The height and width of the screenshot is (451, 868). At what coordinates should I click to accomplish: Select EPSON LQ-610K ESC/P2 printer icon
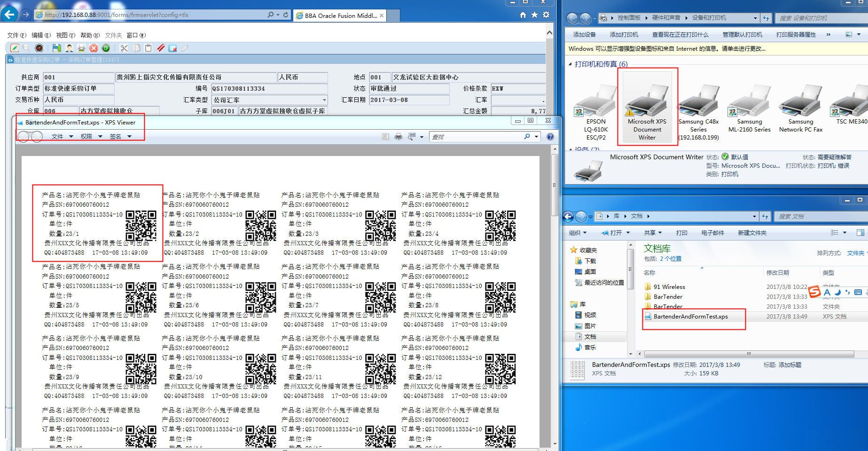596,112
